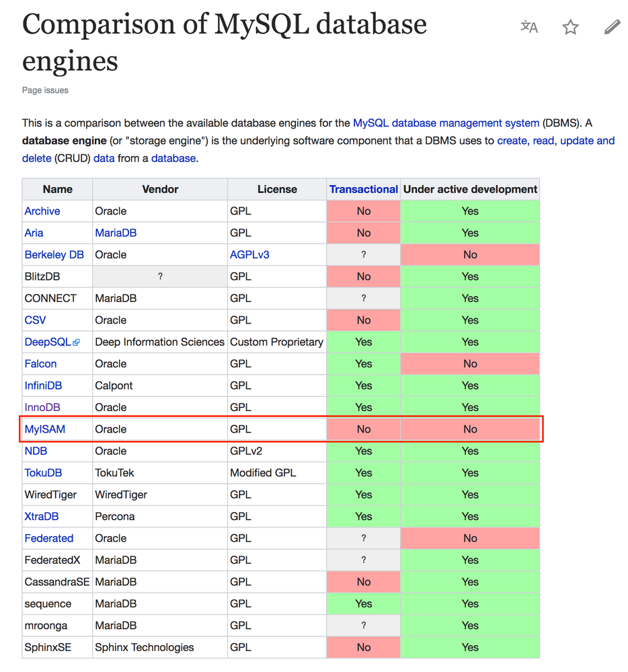
Task: Click the Vendor column header
Action: tap(160, 189)
